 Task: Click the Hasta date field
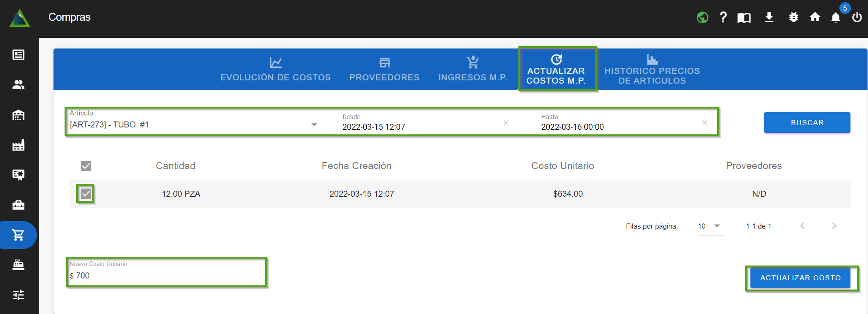pos(618,127)
